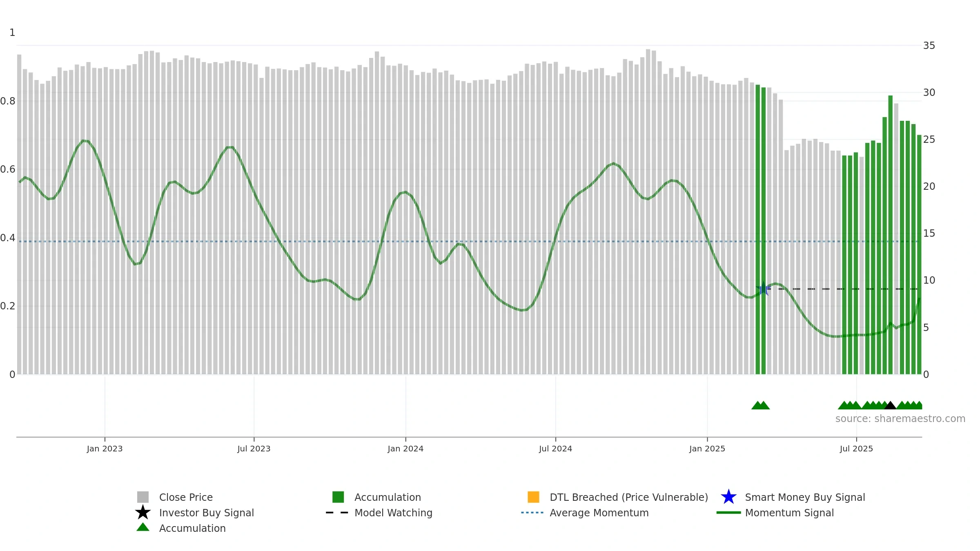Click the Average Momentum dotted legend icon
The width and height of the screenshot is (980, 551).
tap(532, 513)
